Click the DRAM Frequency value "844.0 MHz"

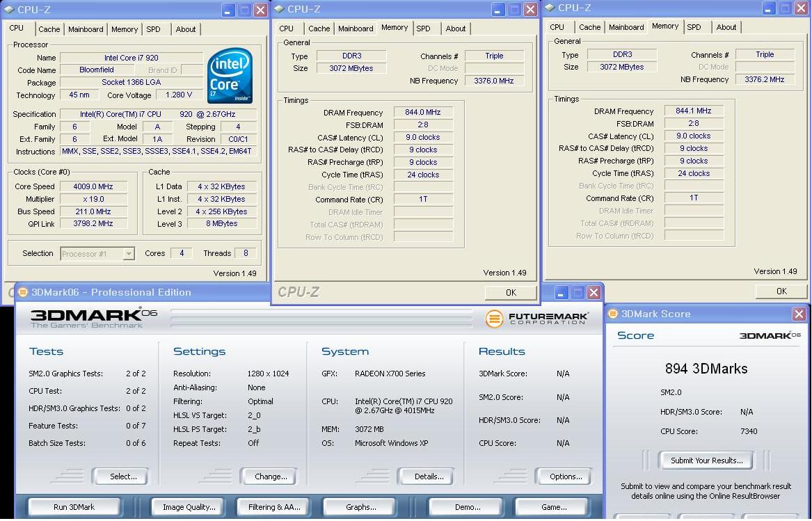(x=423, y=112)
